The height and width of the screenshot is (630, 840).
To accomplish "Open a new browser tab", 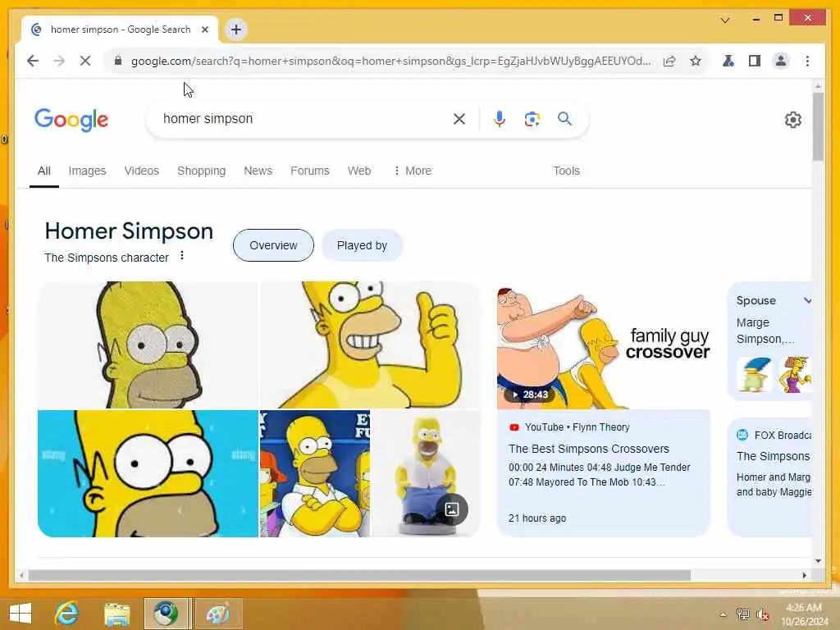I will coord(236,30).
